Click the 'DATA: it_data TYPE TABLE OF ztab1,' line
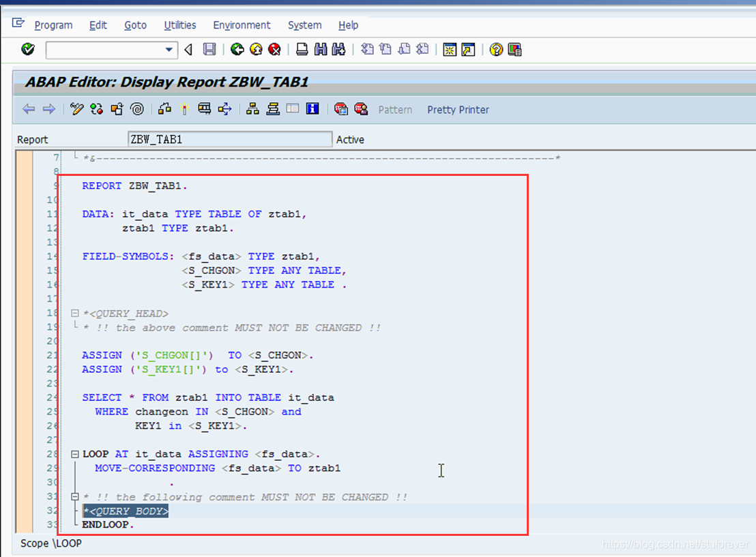This screenshot has width=756, height=557. (x=194, y=214)
